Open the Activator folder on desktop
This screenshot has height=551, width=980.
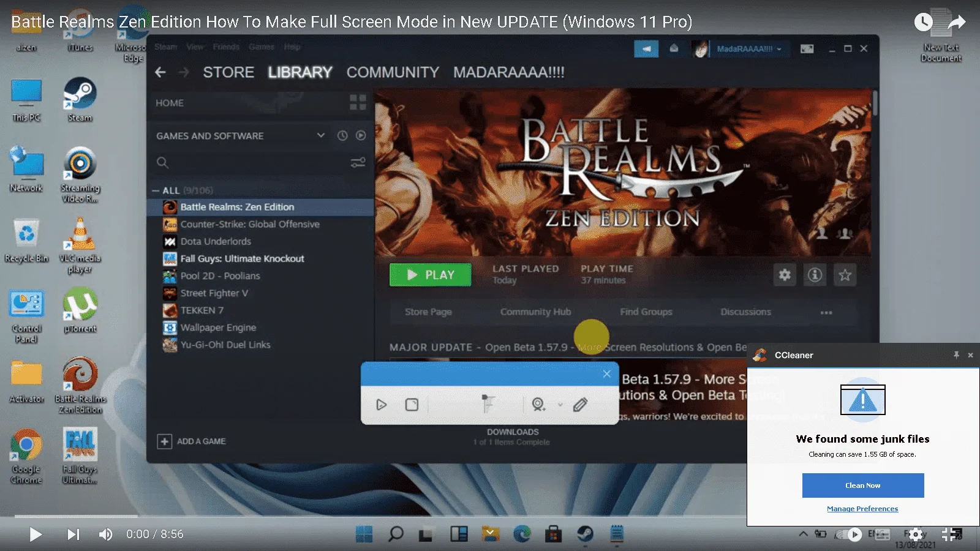tap(26, 381)
